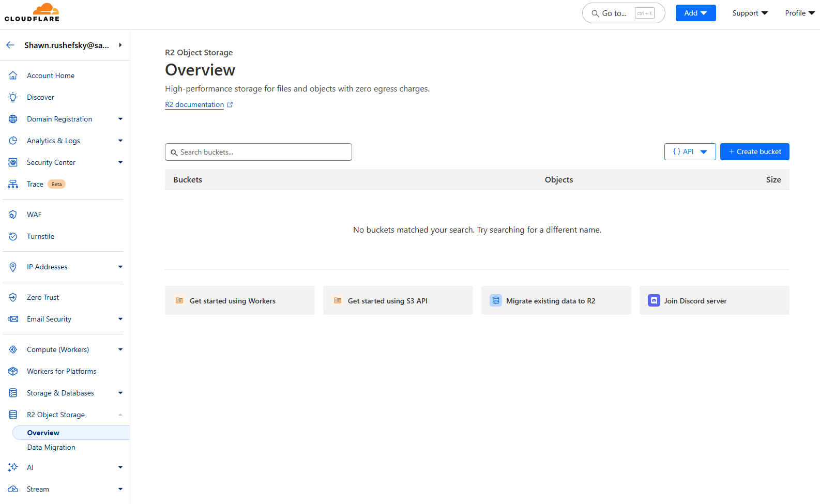The width and height of the screenshot is (820, 504).
Task: Expand the IP Addresses arrow
Action: 120,267
